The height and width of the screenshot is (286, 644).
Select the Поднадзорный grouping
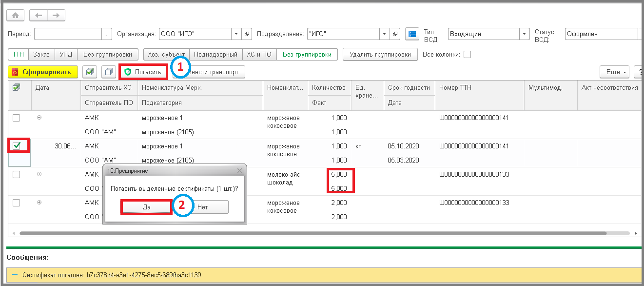215,54
